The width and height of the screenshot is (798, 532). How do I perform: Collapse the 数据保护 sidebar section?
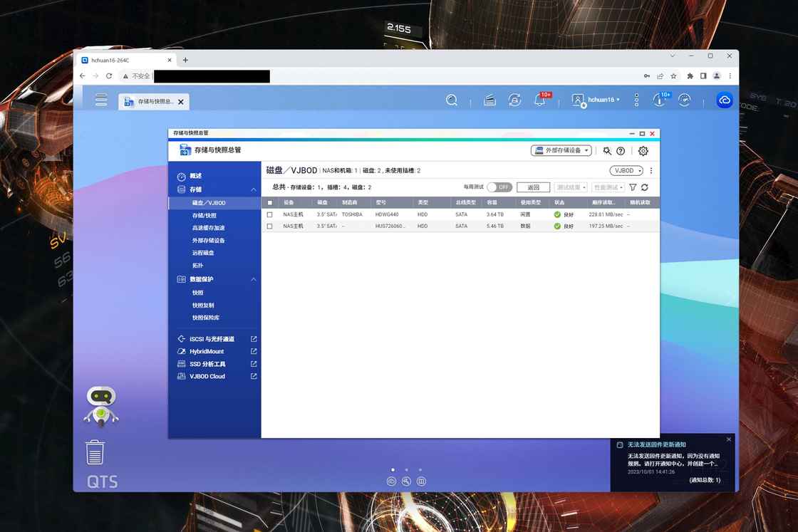coord(254,279)
